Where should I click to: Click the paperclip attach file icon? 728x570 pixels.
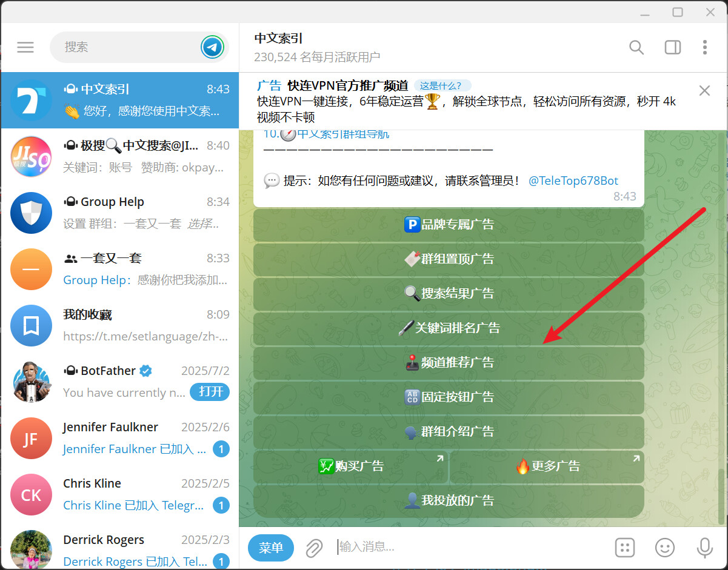point(313,548)
